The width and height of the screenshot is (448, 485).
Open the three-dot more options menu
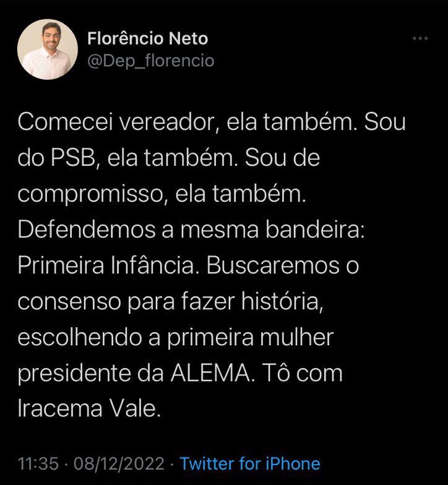pos(420,38)
